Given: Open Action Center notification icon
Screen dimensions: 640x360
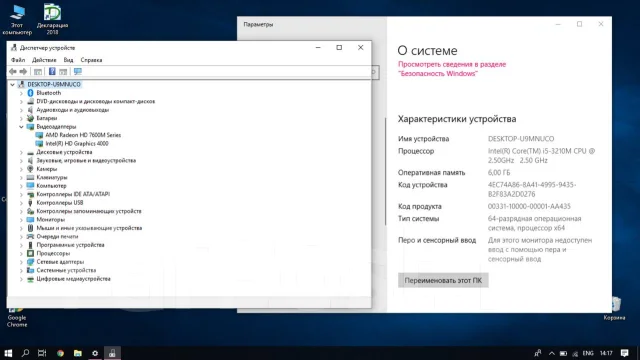Looking at the screenshot, I should tap(624, 353).
